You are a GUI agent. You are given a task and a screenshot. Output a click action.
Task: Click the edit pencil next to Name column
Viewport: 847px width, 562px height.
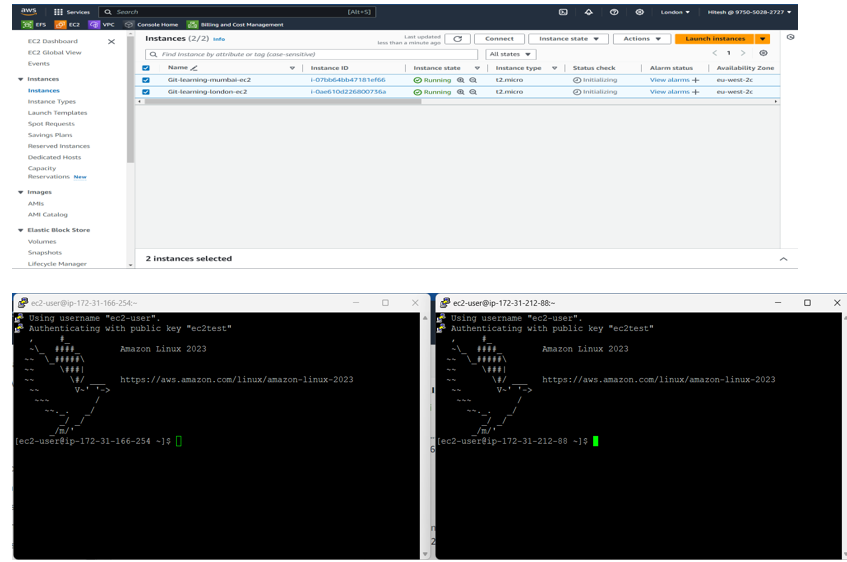coord(194,68)
